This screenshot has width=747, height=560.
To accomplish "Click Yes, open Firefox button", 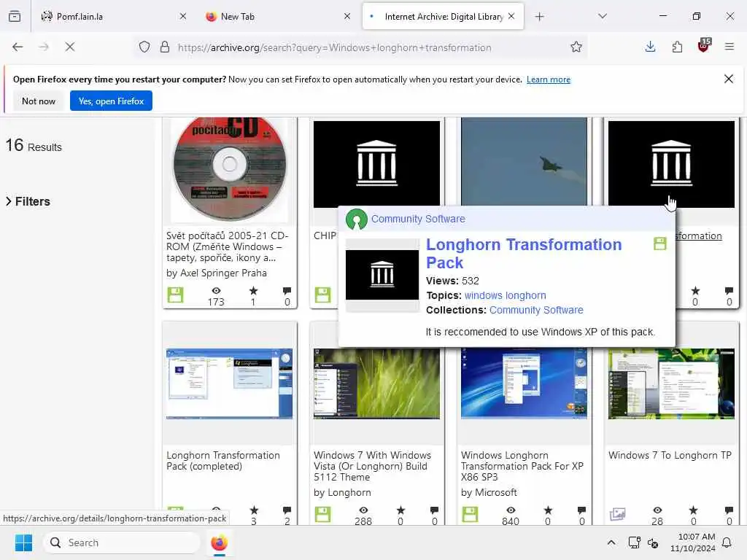I will [111, 101].
